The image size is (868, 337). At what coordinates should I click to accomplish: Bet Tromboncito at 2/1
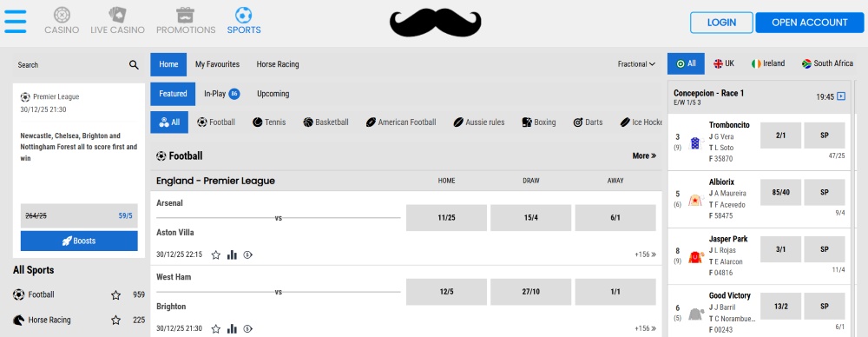780,135
